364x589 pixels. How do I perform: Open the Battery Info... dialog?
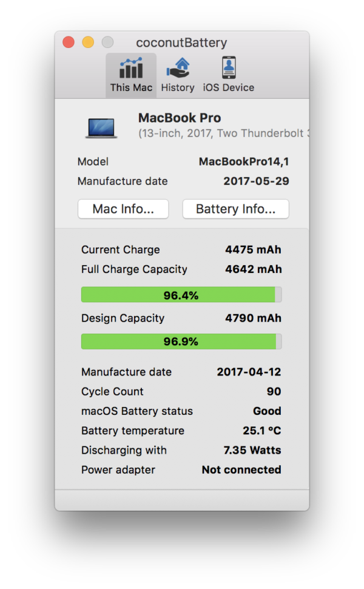coord(235,209)
